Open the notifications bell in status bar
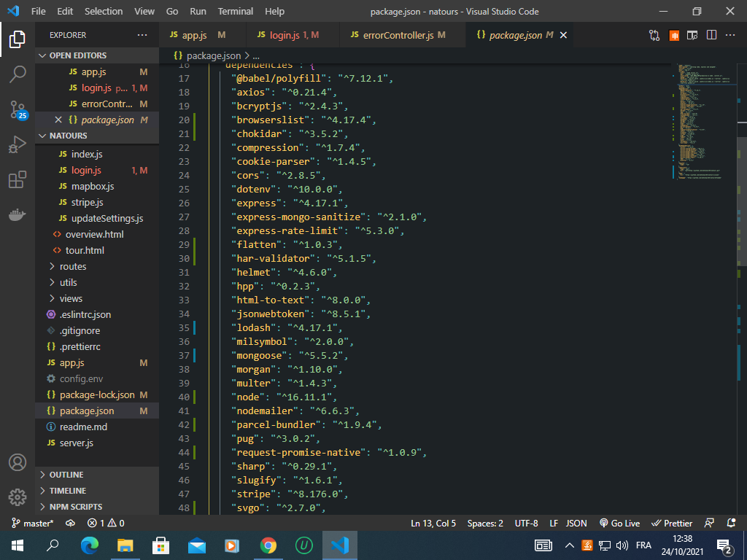747x560 pixels. 731,523
